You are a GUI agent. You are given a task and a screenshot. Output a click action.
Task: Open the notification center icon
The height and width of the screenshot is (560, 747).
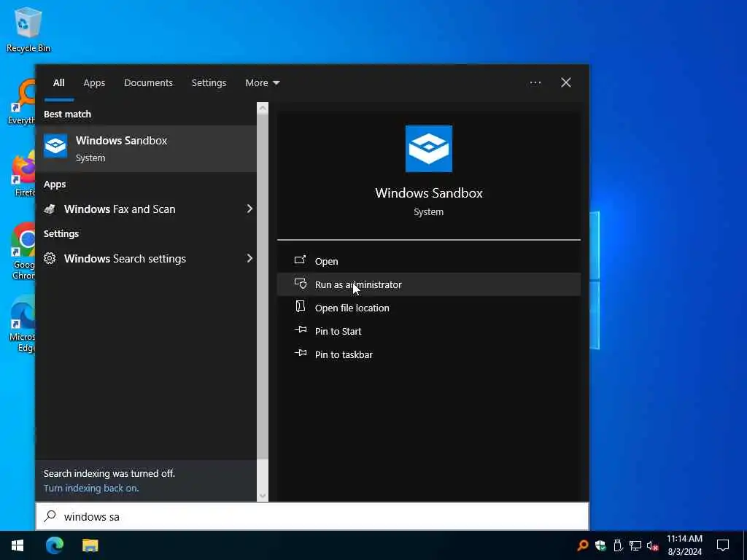point(722,545)
